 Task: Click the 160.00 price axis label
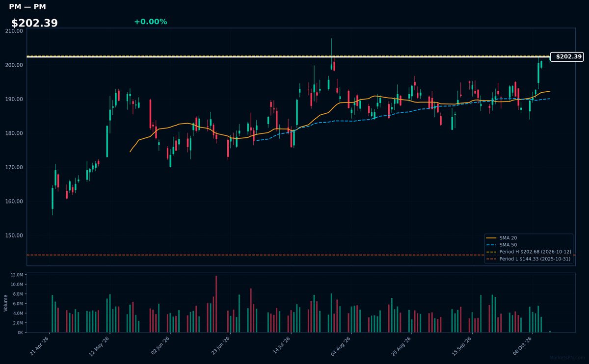coord(14,202)
